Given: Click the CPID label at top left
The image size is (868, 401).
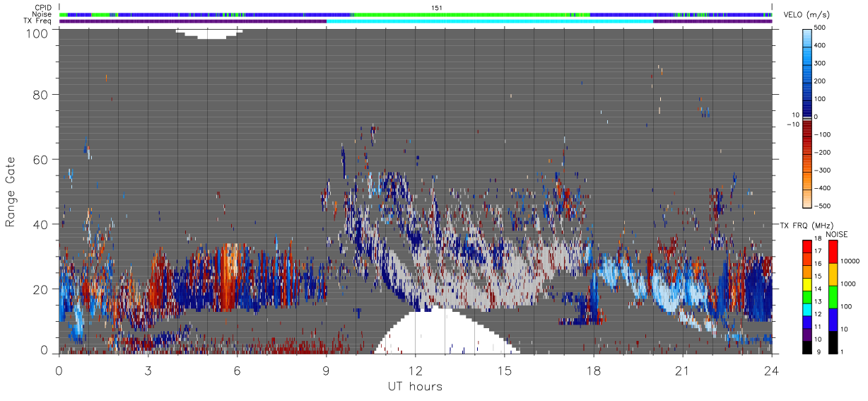Looking at the screenshot, I should (x=43, y=8).
